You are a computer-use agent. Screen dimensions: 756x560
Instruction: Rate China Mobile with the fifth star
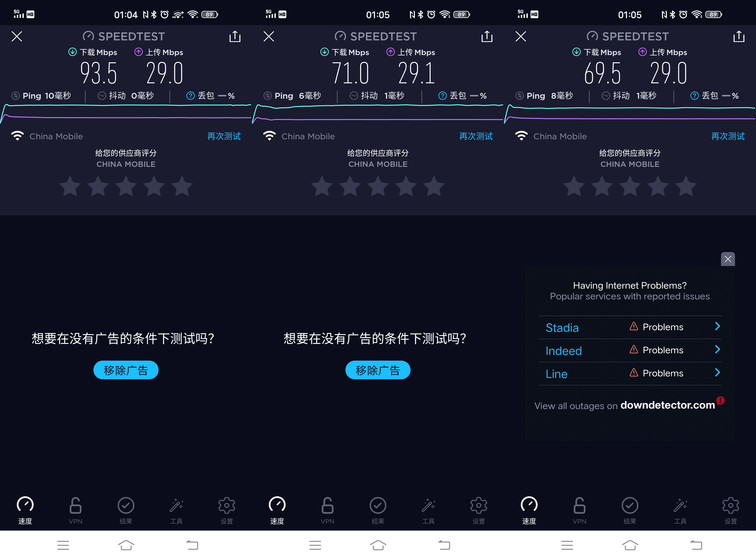tap(182, 186)
